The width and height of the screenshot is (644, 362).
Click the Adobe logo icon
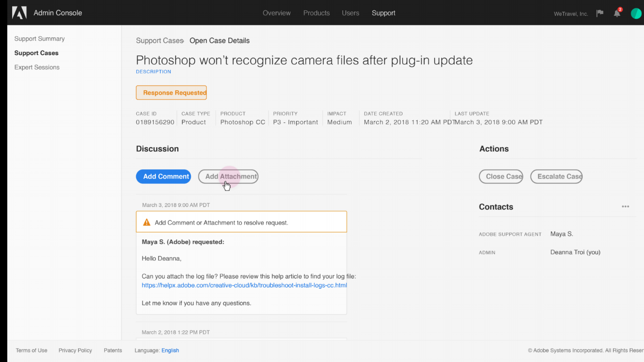19,13
